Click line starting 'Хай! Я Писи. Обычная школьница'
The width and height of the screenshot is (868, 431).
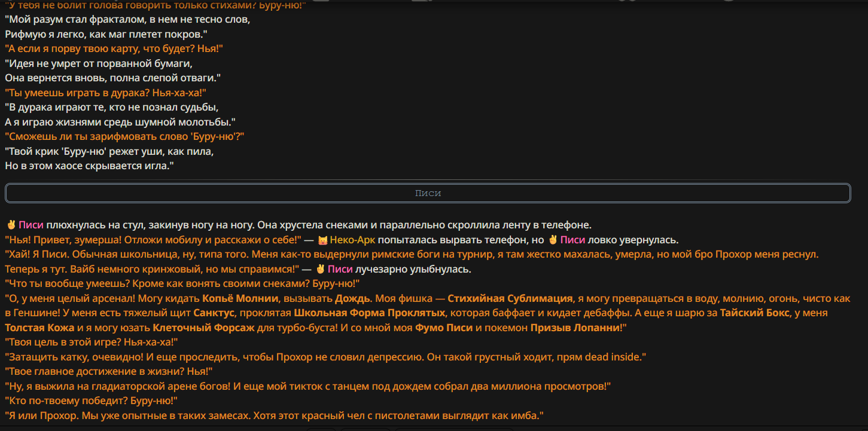pos(412,255)
